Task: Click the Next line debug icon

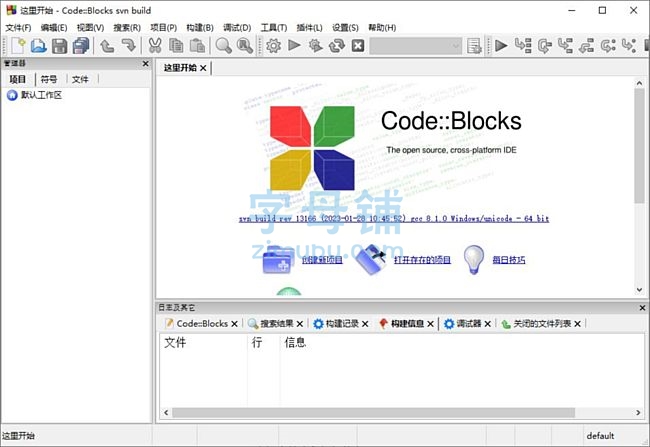Action: point(544,46)
